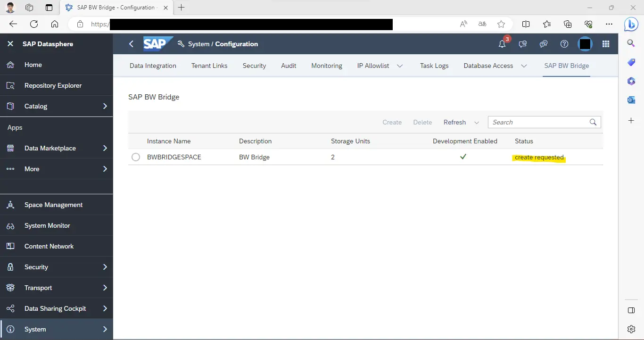Open the Content Network icon
644x340 pixels.
tap(10, 246)
